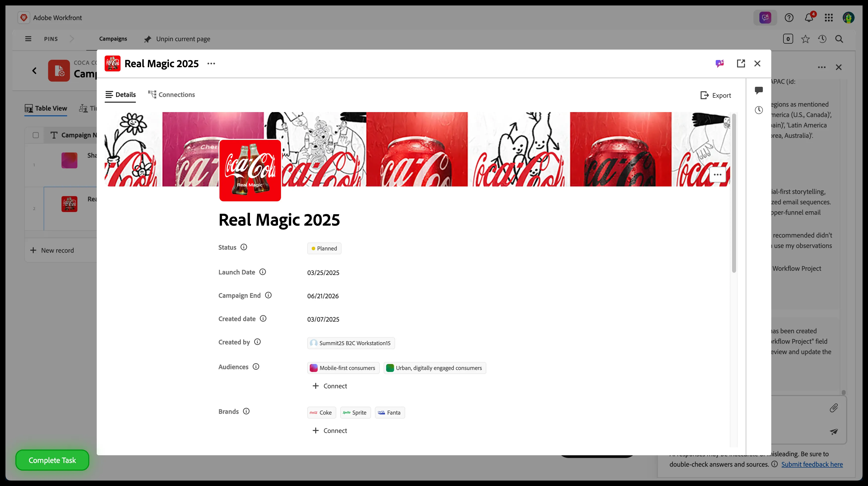868x486 pixels.
Task: Click the Fanta brand chip
Action: [390, 413]
